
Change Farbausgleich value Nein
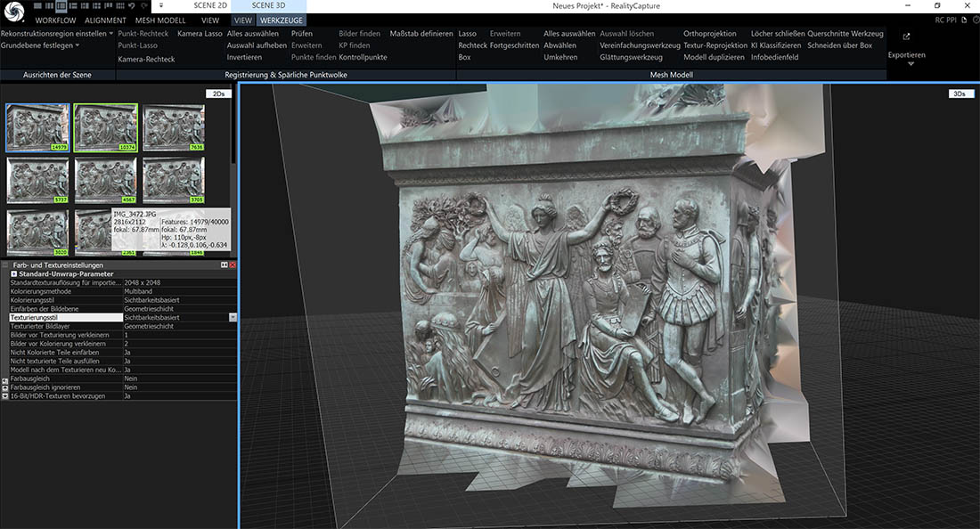(x=179, y=378)
